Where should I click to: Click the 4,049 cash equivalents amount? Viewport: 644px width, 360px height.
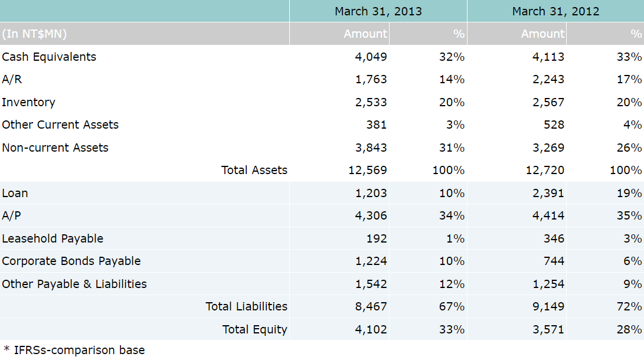pos(371,57)
